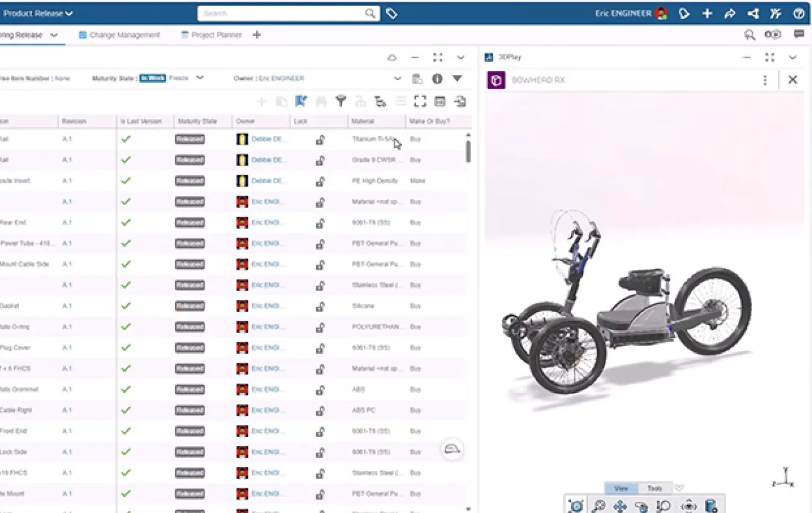Click the scroll-down arrow of table

click(469, 509)
